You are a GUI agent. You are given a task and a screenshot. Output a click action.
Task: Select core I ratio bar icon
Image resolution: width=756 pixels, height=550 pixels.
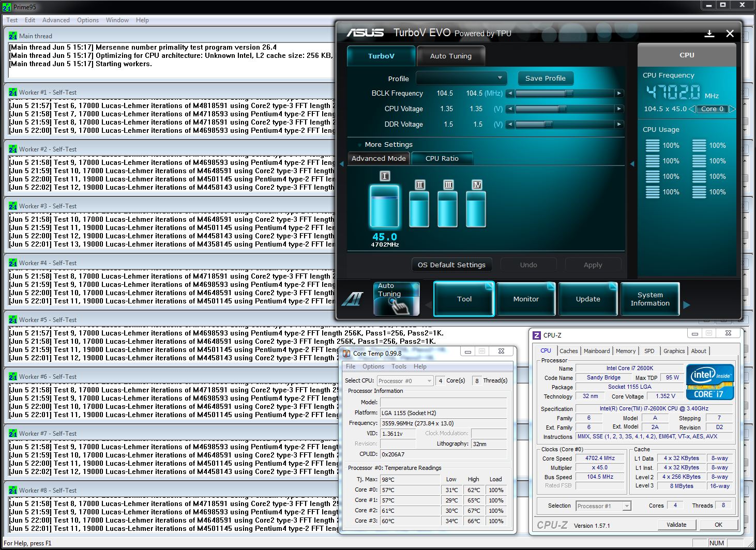coord(385,206)
